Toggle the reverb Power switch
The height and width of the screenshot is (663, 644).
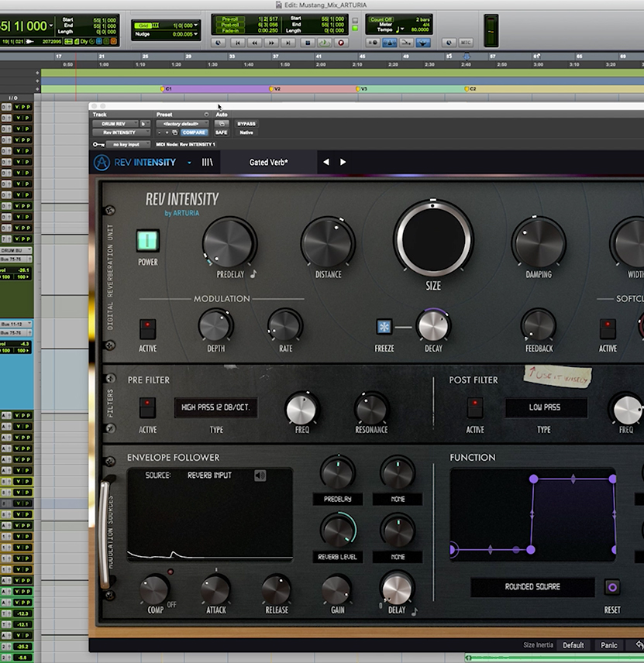tap(148, 241)
